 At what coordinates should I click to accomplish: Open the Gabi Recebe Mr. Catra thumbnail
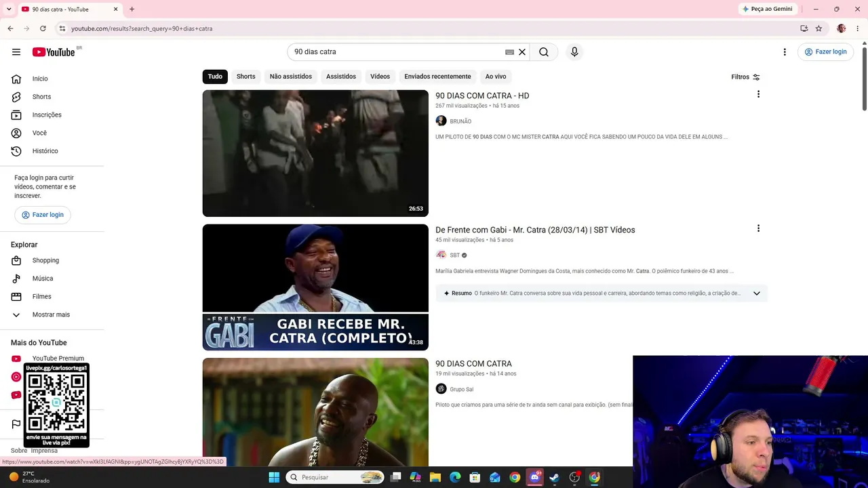click(x=315, y=287)
